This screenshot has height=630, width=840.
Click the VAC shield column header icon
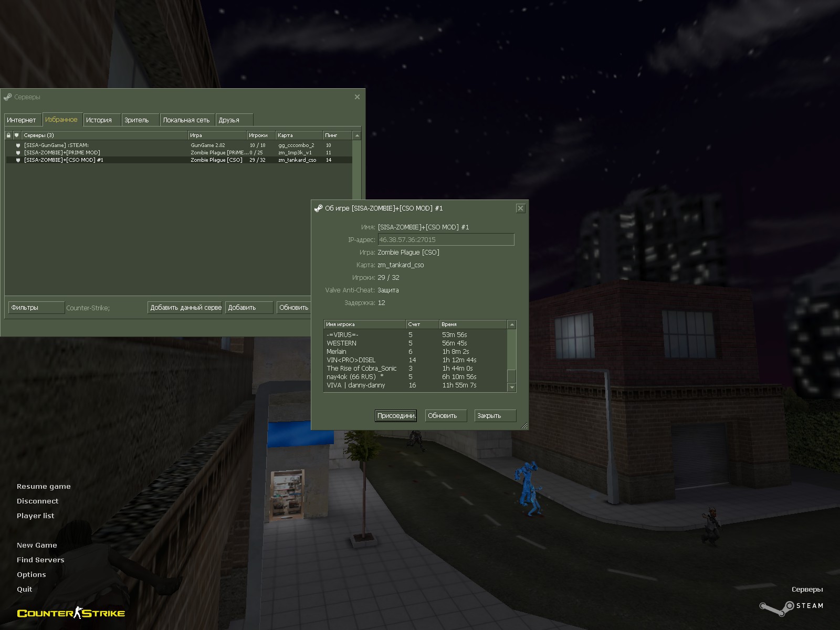(x=17, y=135)
